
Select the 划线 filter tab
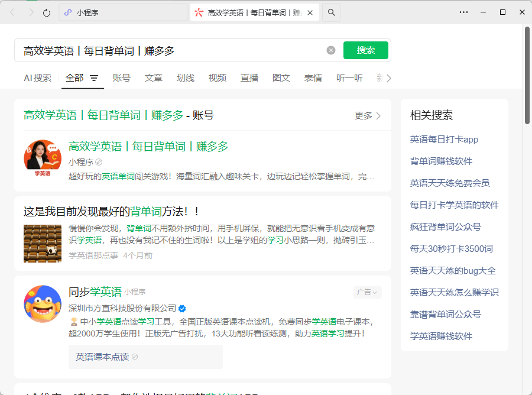point(185,78)
